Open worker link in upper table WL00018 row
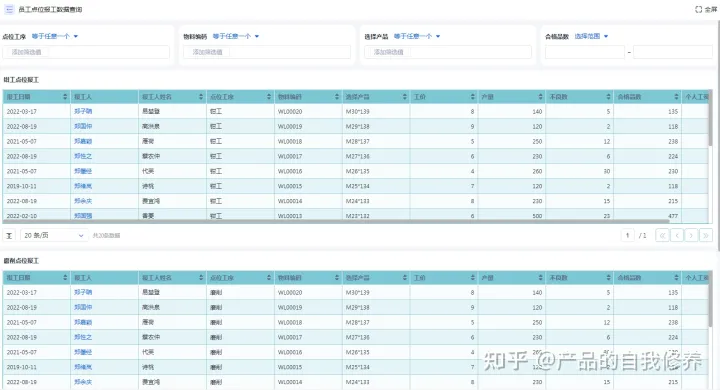 click(x=83, y=141)
